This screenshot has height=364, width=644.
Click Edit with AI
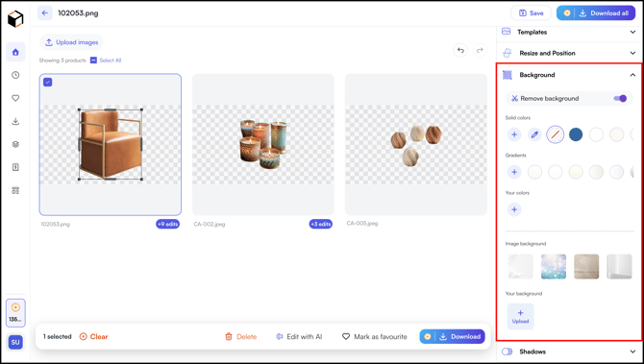pos(299,336)
